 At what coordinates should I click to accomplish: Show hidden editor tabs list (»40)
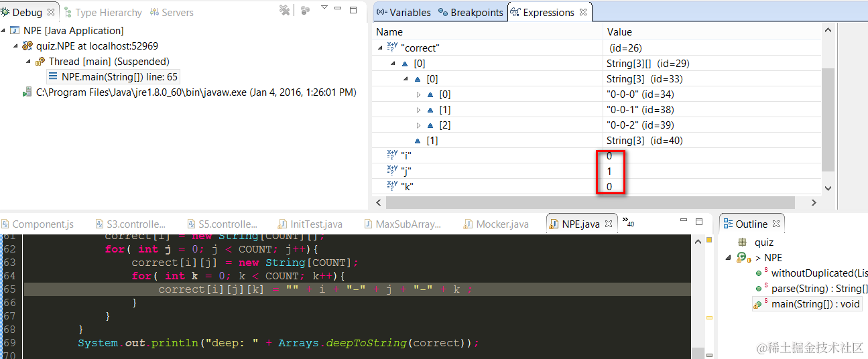click(628, 222)
